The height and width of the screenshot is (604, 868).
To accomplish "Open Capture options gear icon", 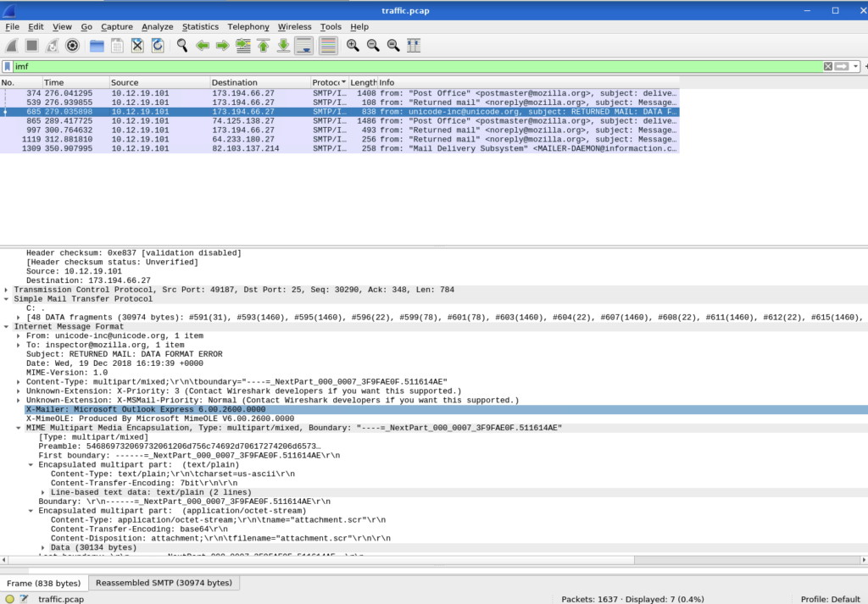I will pyautogui.click(x=72, y=46).
